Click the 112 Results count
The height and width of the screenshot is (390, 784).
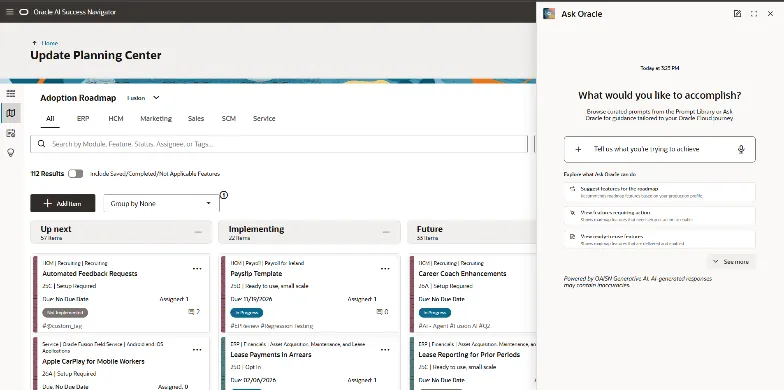click(x=48, y=174)
